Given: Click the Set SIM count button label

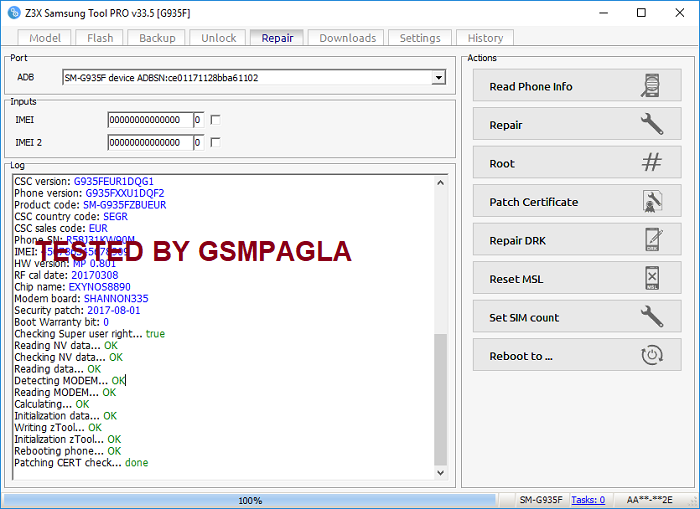Looking at the screenshot, I should click(x=524, y=317).
